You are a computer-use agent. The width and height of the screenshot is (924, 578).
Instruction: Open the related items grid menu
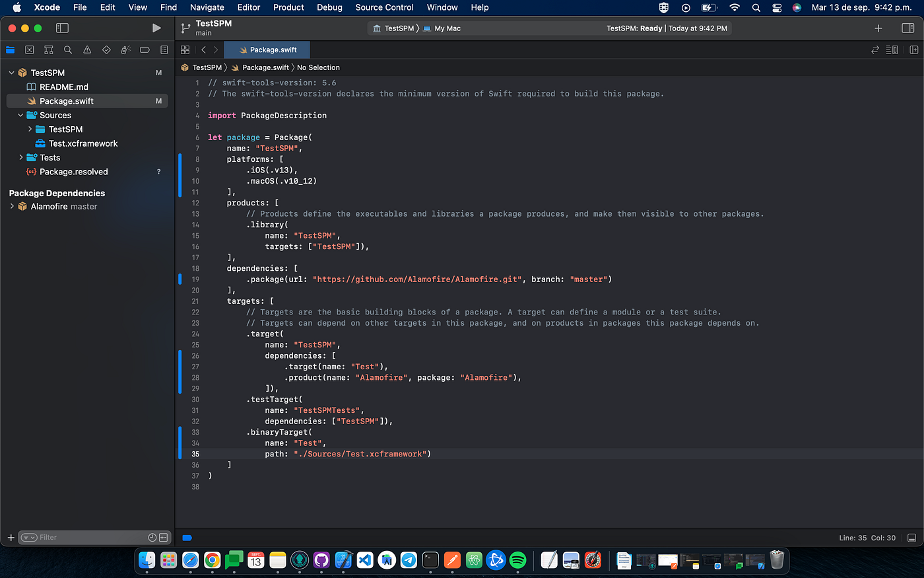[185, 50]
